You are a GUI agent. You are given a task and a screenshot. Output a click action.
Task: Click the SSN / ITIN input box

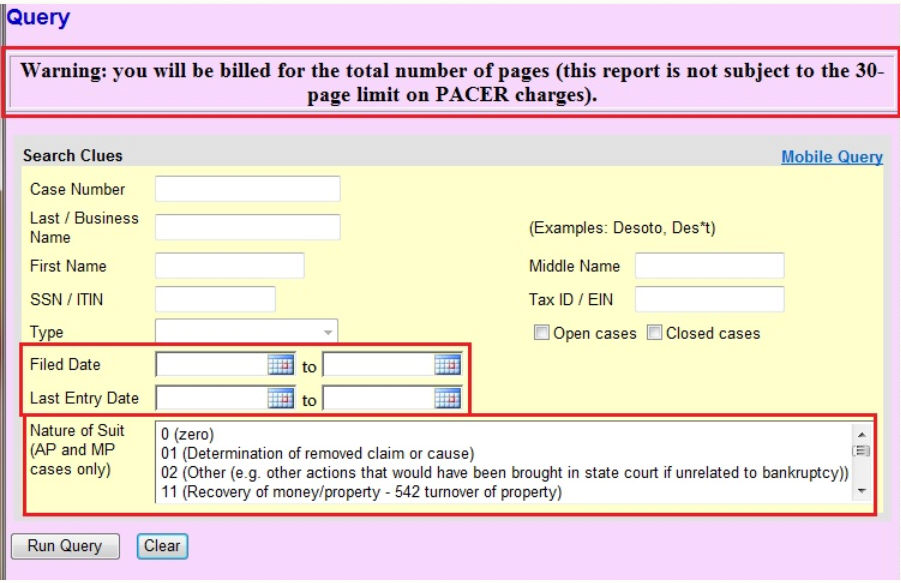[215, 299]
